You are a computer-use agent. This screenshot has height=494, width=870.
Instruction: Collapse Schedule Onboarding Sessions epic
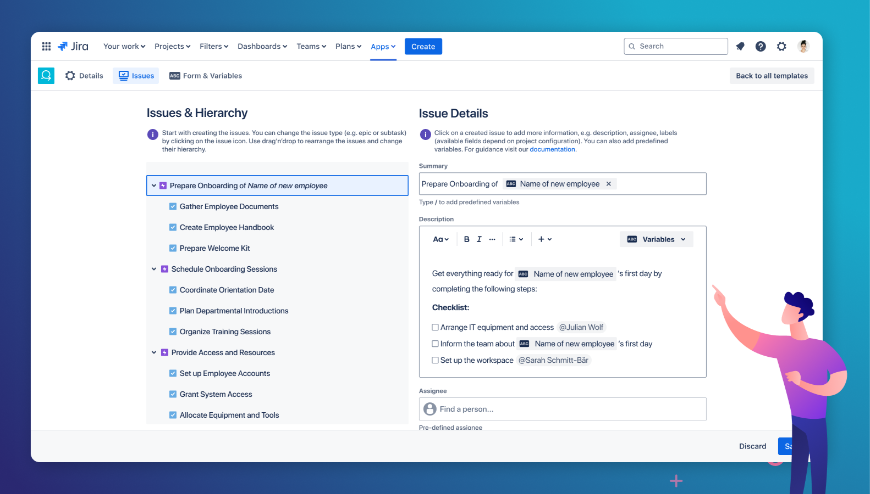(154, 269)
